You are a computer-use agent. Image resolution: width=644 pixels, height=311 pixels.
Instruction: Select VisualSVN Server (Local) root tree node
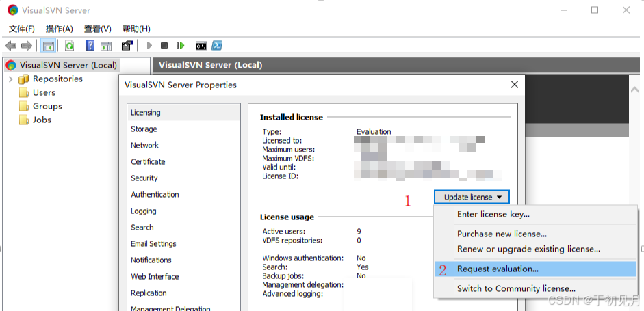pyautogui.click(x=68, y=65)
